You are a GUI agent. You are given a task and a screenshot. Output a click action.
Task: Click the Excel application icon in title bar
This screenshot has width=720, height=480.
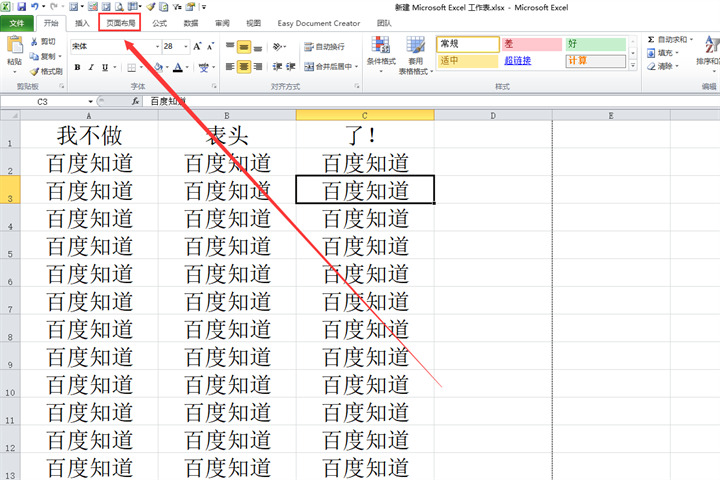coord(6,7)
